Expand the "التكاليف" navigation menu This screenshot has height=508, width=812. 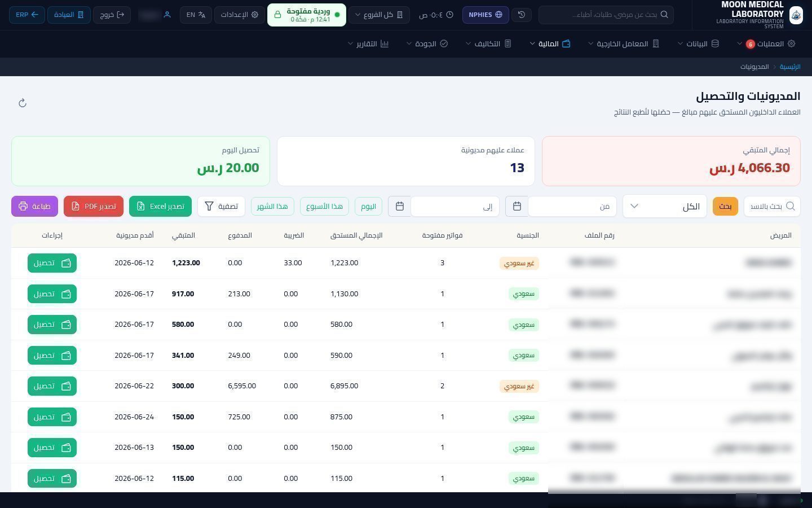488,43
